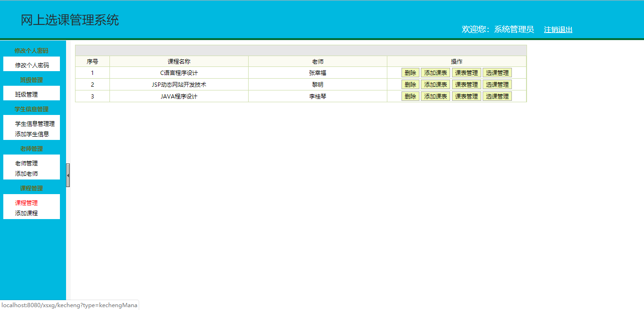Click the 注销退出 logout link
The width and height of the screenshot is (644, 310).
[558, 30]
